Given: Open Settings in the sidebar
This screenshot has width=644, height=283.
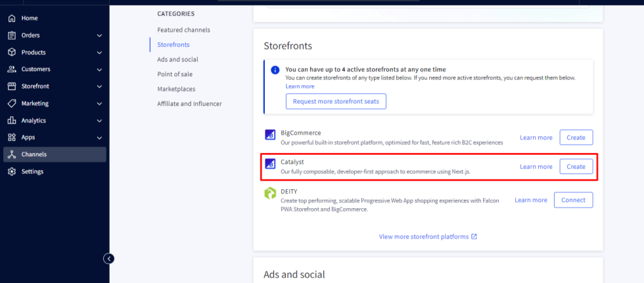Looking at the screenshot, I should click(55, 171).
